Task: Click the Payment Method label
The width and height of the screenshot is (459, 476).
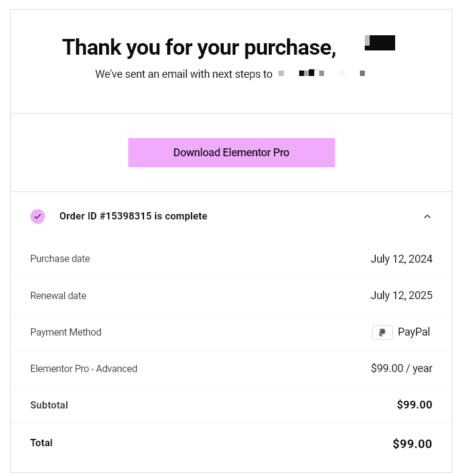Action: pos(66,332)
